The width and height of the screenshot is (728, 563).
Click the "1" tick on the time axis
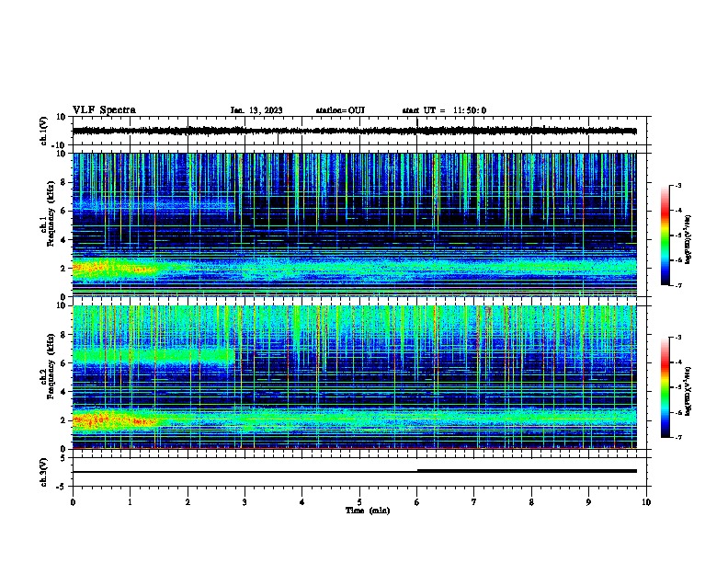tap(130, 502)
